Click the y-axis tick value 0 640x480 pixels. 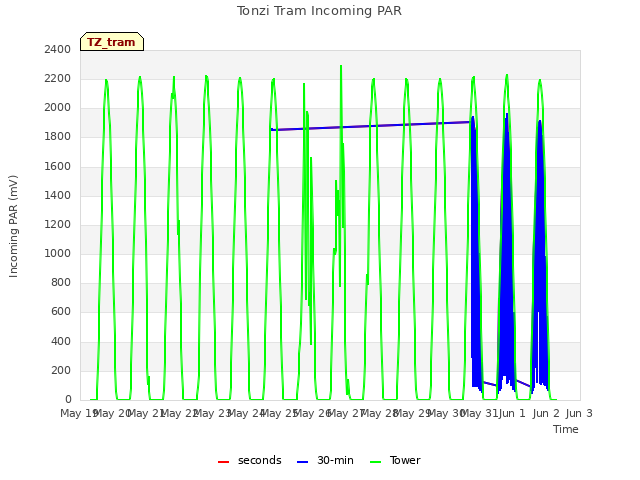click(68, 400)
